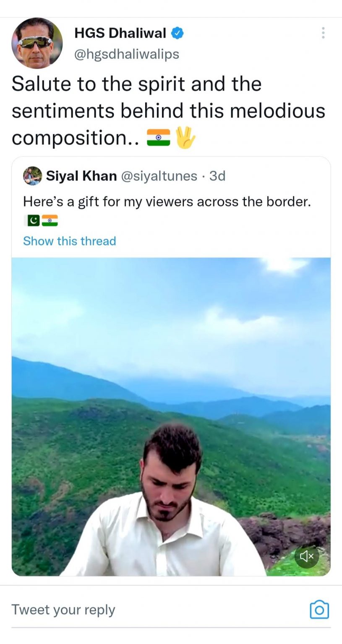
Task: Open the @hgsdhaliwalips handle
Action: point(126,54)
